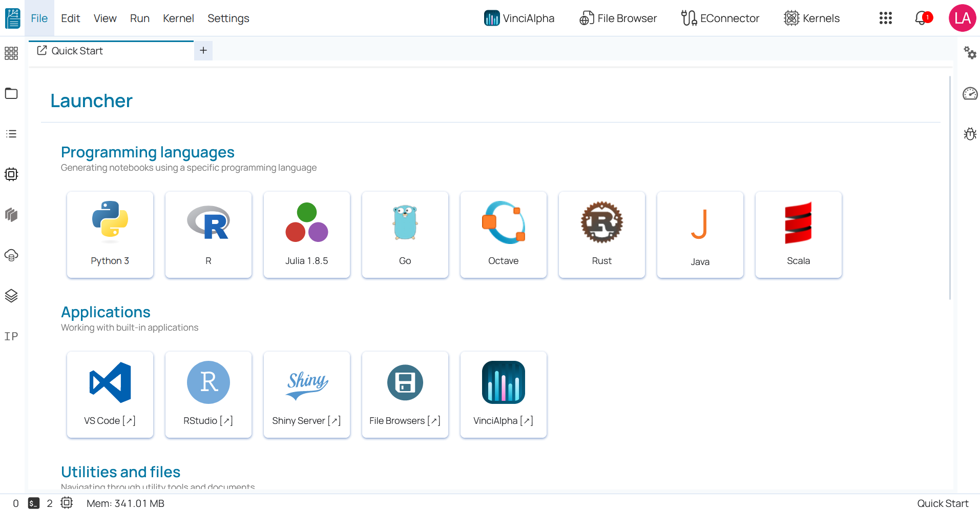Screen dimensions: 980x510
Task: Open the stacked books sidebar icon
Action: click(11, 214)
